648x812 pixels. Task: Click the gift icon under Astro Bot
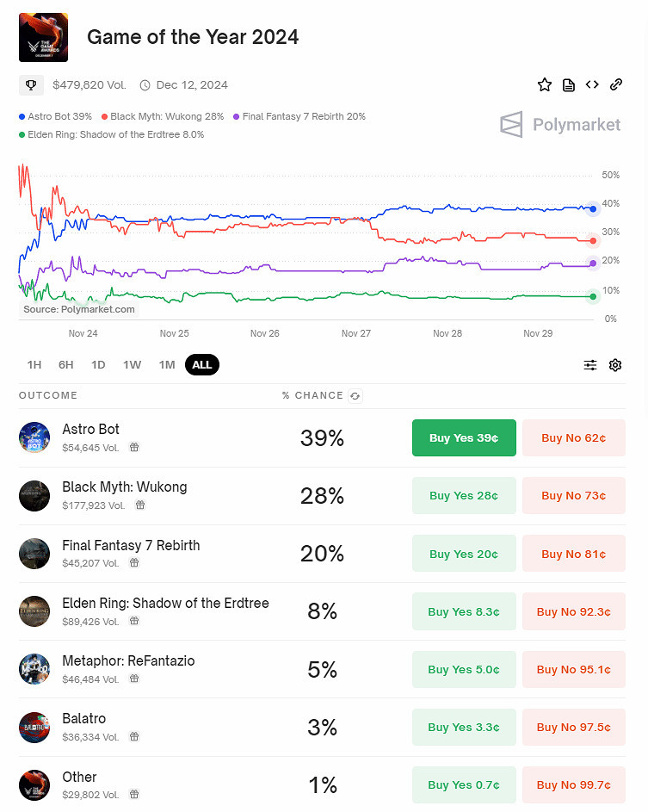pyautogui.click(x=134, y=448)
